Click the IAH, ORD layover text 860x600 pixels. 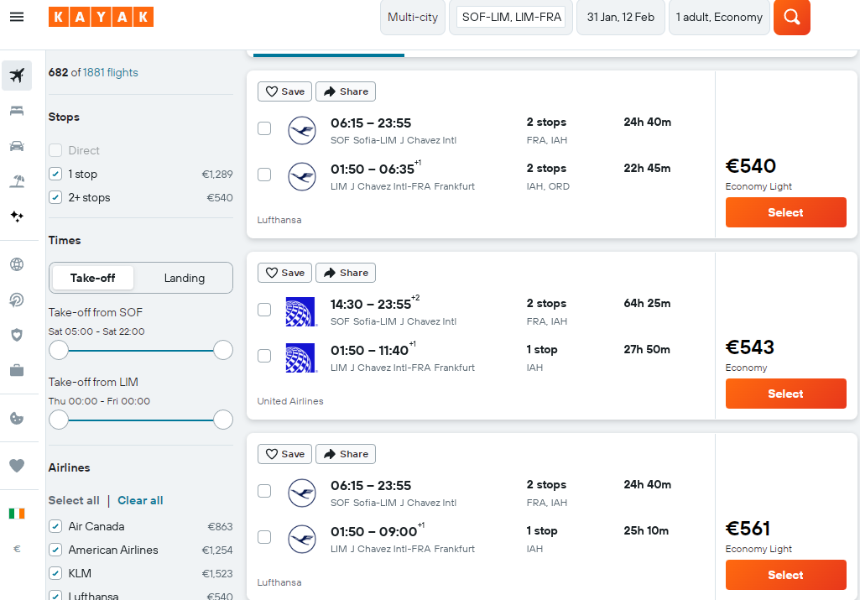(x=548, y=186)
